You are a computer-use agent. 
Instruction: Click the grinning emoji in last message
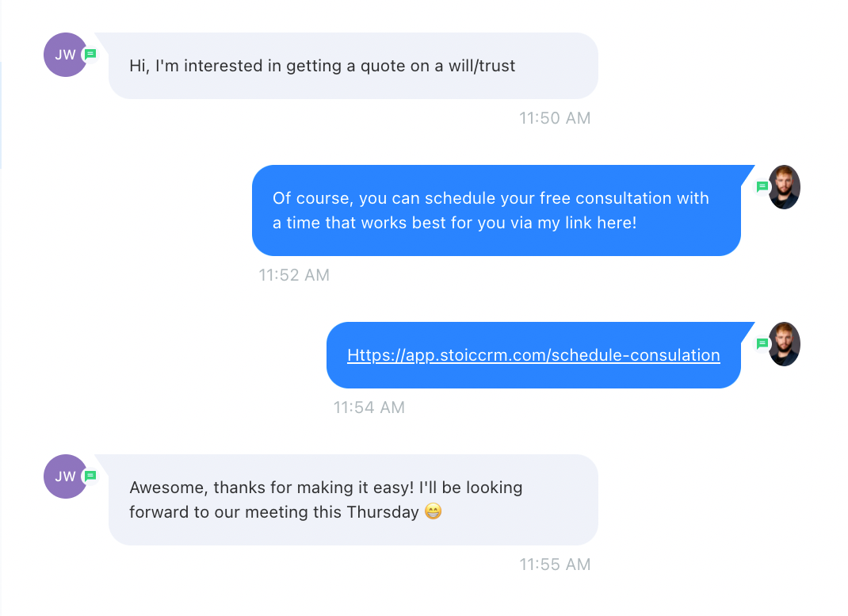coord(434,511)
